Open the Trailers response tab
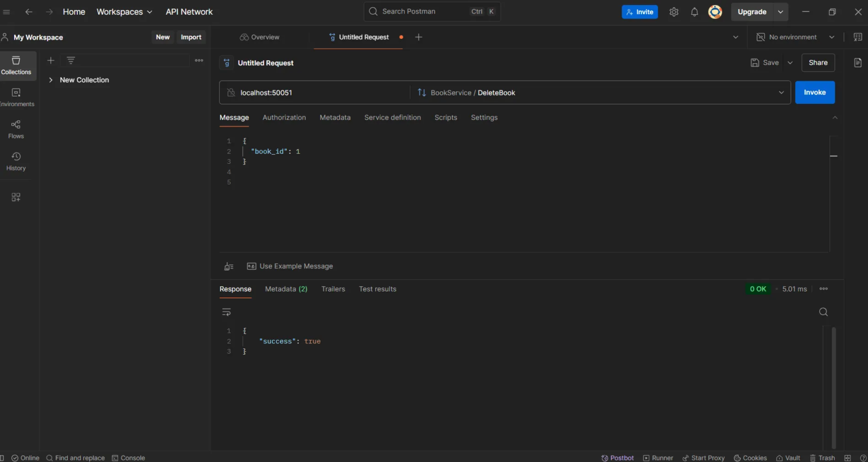The width and height of the screenshot is (868, 462). (333, 289)
